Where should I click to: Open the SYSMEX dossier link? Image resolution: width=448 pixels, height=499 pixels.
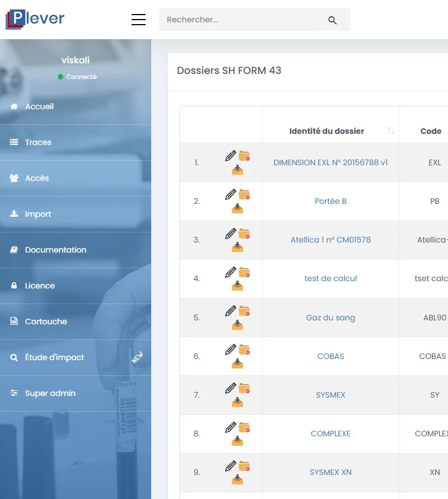click(x=330, y=395)
